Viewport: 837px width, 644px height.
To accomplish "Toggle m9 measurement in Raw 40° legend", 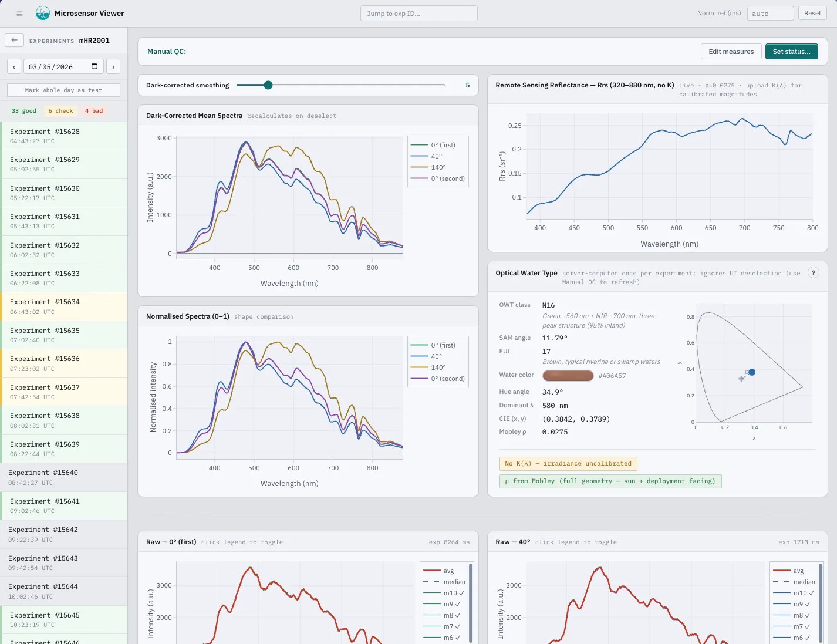I will pyautogui.click(x=794, y=604).
